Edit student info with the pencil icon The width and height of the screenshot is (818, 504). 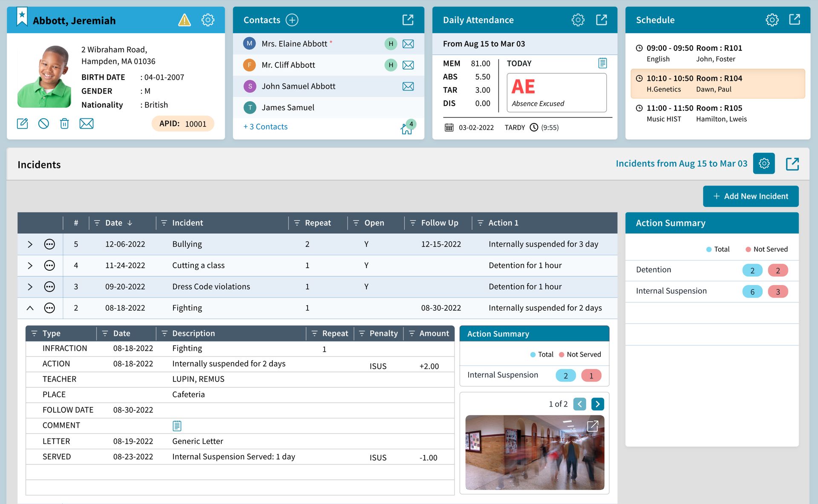click(23, 123)
